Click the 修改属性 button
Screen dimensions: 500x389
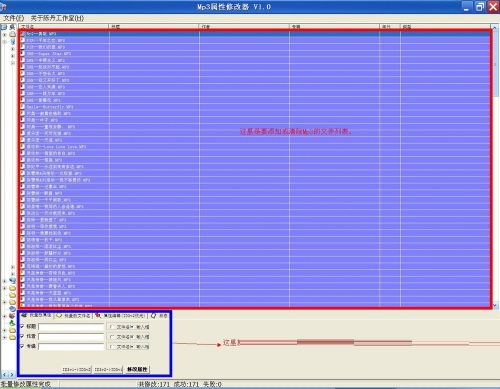(137, 369)
